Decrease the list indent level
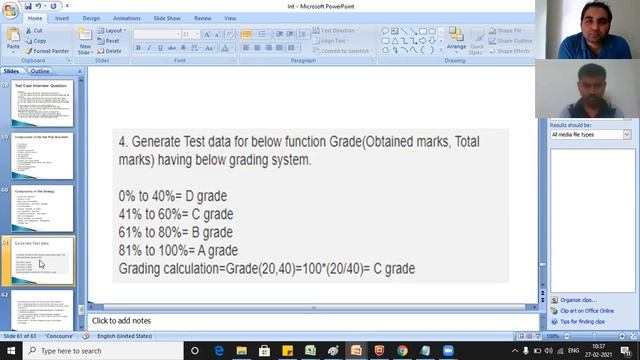Viewport: 640px width, 360px height. (280, 34)
